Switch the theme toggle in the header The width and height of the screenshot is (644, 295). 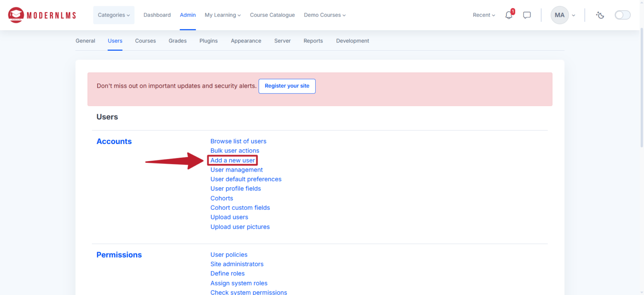623,14
